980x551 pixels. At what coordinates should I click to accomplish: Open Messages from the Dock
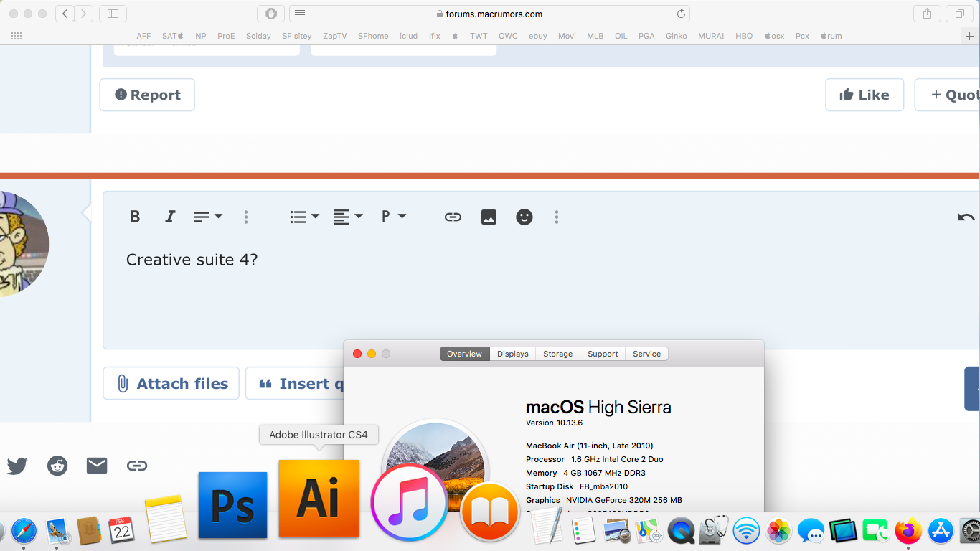click(x=811, y=532)
